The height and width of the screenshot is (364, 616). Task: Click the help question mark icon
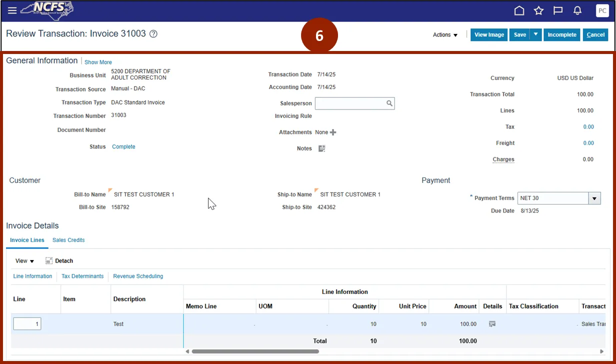pos(153,34)
